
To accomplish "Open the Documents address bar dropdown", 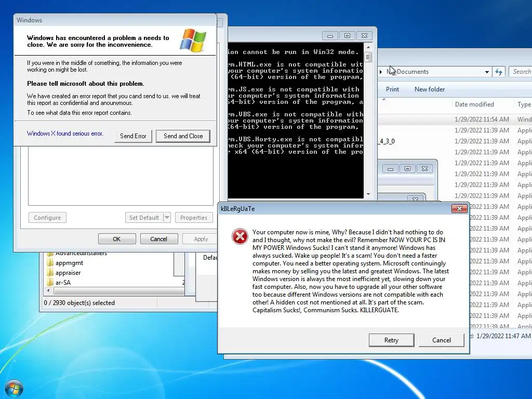I will [x=487, y=72].
